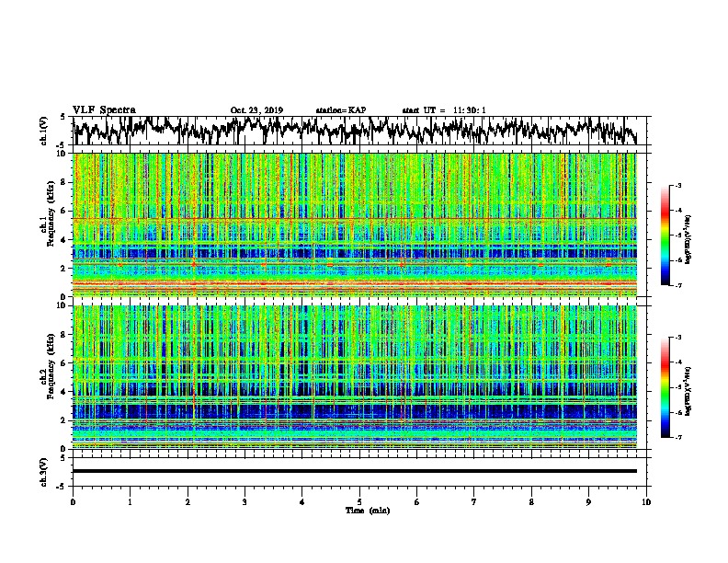Click the ch.1 spectrogram panel

coord(355,224)
